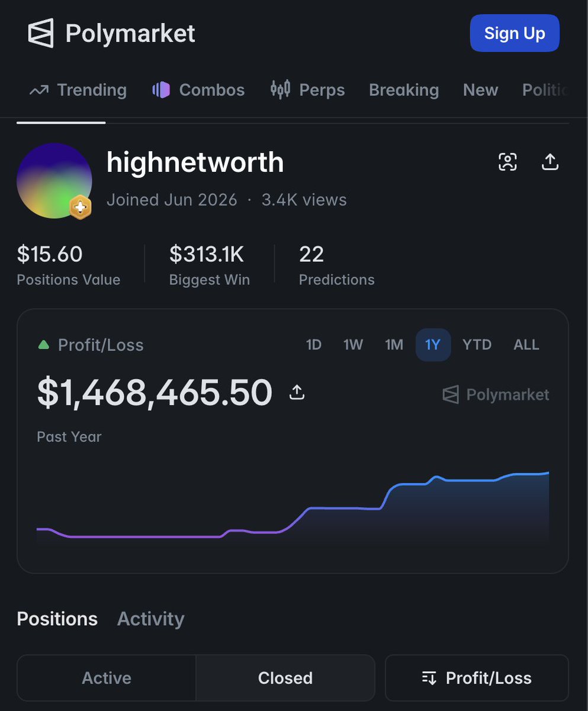Click the Perps candlestick icon
This screenshot has width=588, height=711.
pyautogui.click(x=281, y=89)
